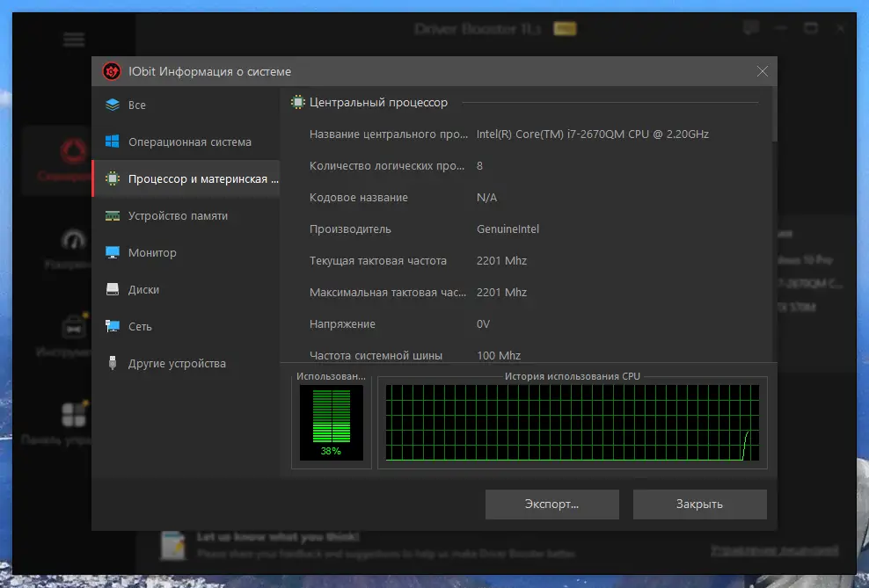Click the IObit red logo in the title bar
Screen dimensions: 869x588
point(112,71)
